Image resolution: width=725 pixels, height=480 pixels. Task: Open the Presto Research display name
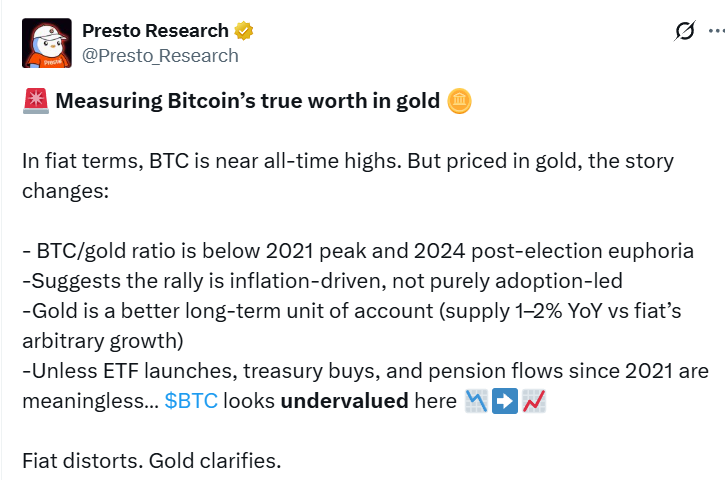click(155, 31)
